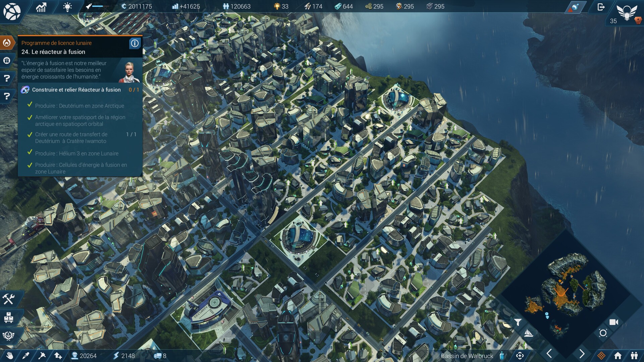Click the Bassin de Walbruck region name
Image resolution: width=644 pixels, height=362 pixels.
coord(467,356)
